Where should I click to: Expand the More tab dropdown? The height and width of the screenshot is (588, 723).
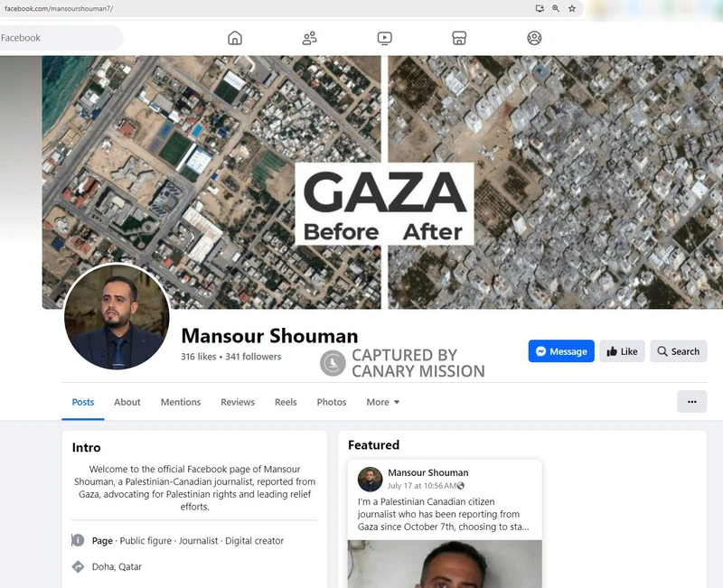click(x=382, y=402)
